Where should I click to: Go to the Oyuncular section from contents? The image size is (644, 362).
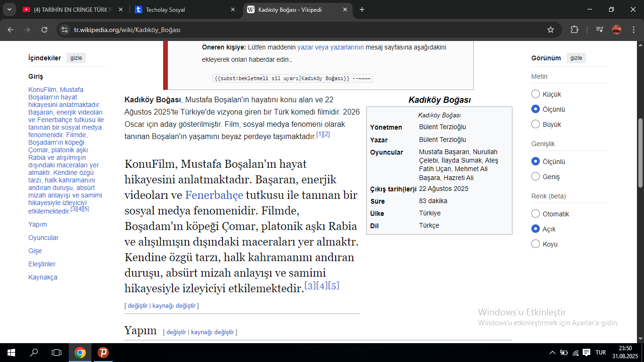43,238
